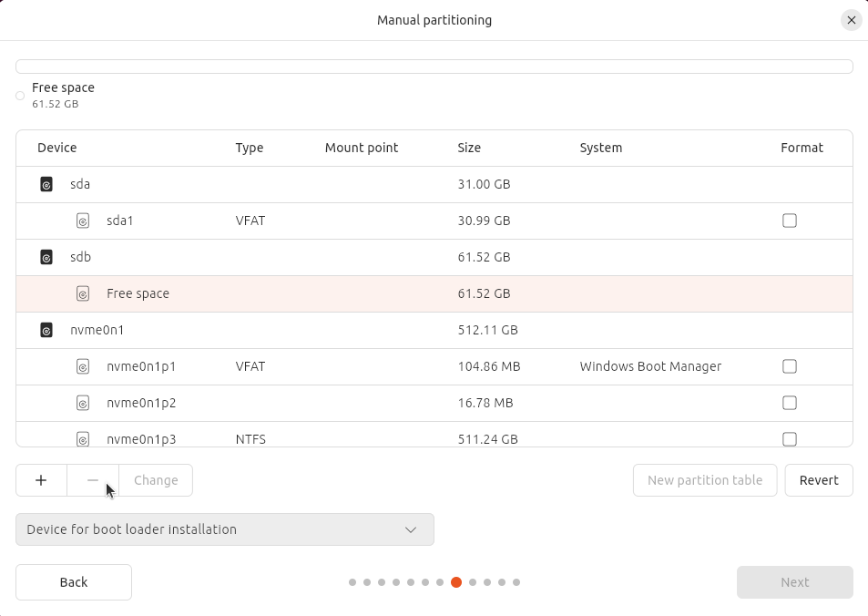Click the sda1 partition icon
The image size is (868, 616).
click(x=83, y=221)
